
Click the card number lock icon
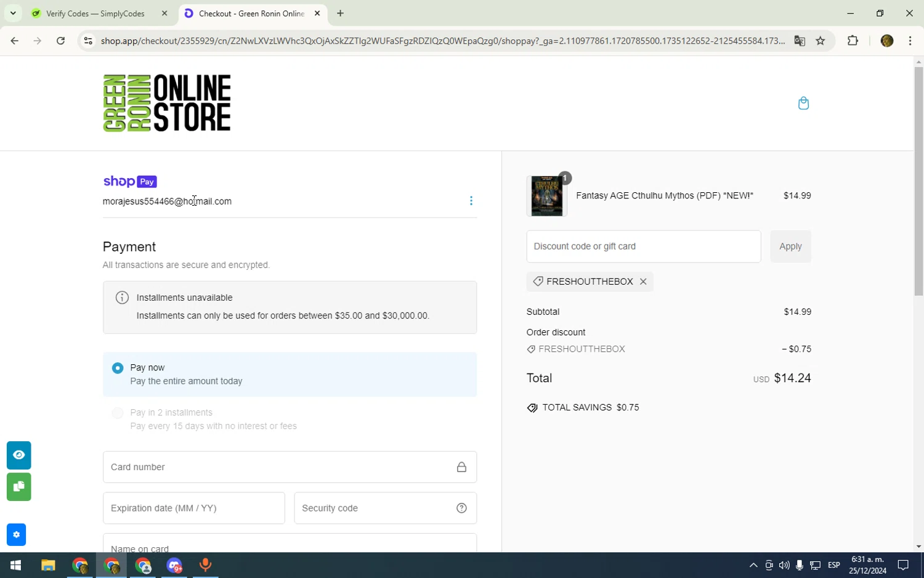pyautogui.click(x=461, y=467)
